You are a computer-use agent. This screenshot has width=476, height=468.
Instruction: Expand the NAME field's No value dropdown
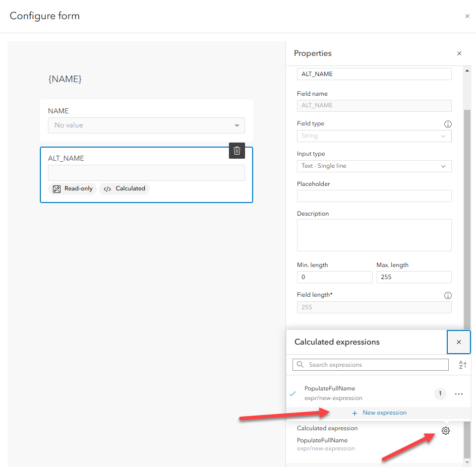[x=236, y=124]
